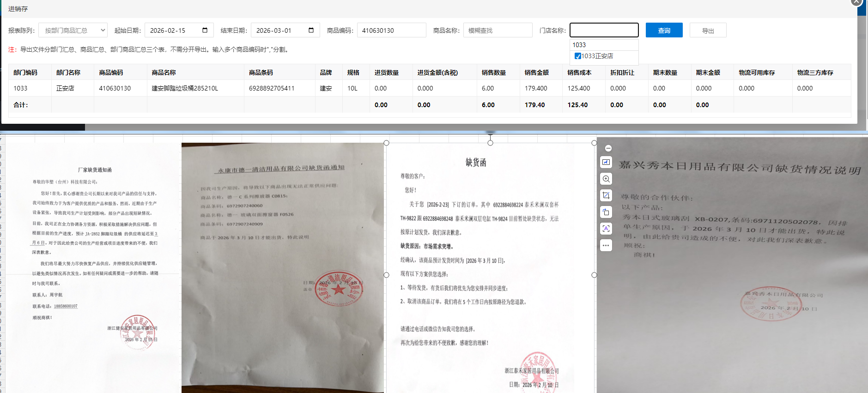Click the 销售数量 column header
This screenshot has height=393, width=868.
[493, 73]
